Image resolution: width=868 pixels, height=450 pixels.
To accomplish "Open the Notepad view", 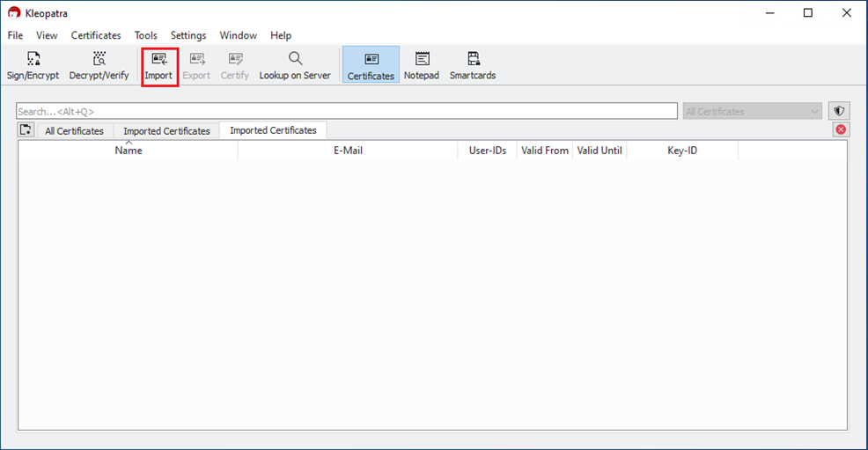I will click(422, 65).
